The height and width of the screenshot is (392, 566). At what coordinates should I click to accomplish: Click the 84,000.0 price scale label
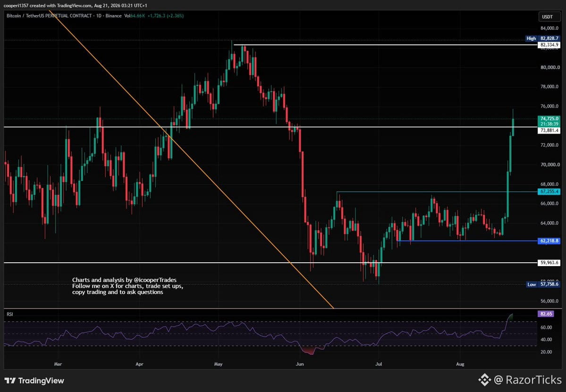(550, 28)
